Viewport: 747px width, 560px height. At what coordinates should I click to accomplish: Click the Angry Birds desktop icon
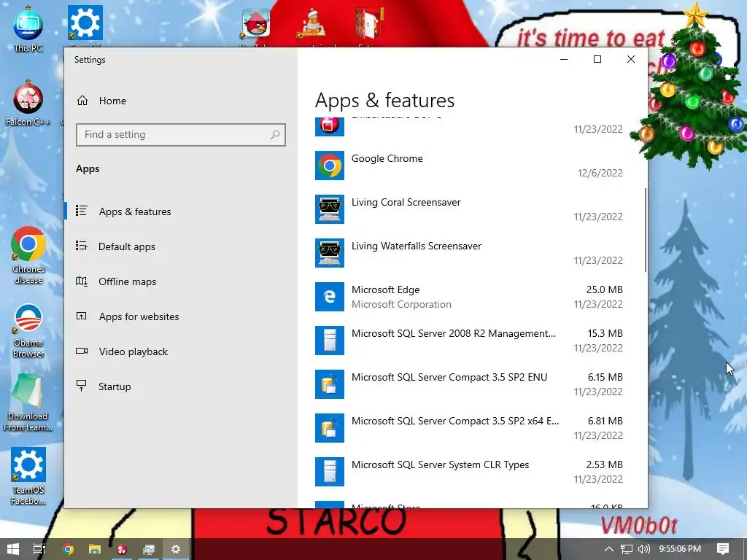tap(256, 24)
